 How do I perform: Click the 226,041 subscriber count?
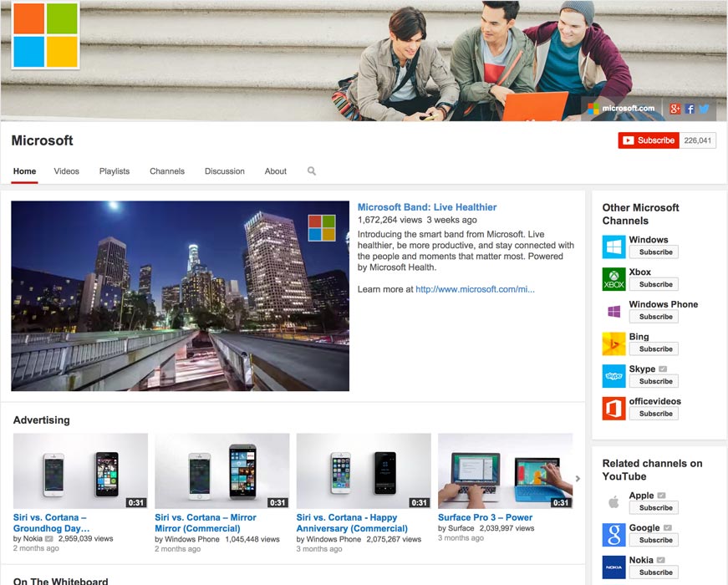[697, 140]
